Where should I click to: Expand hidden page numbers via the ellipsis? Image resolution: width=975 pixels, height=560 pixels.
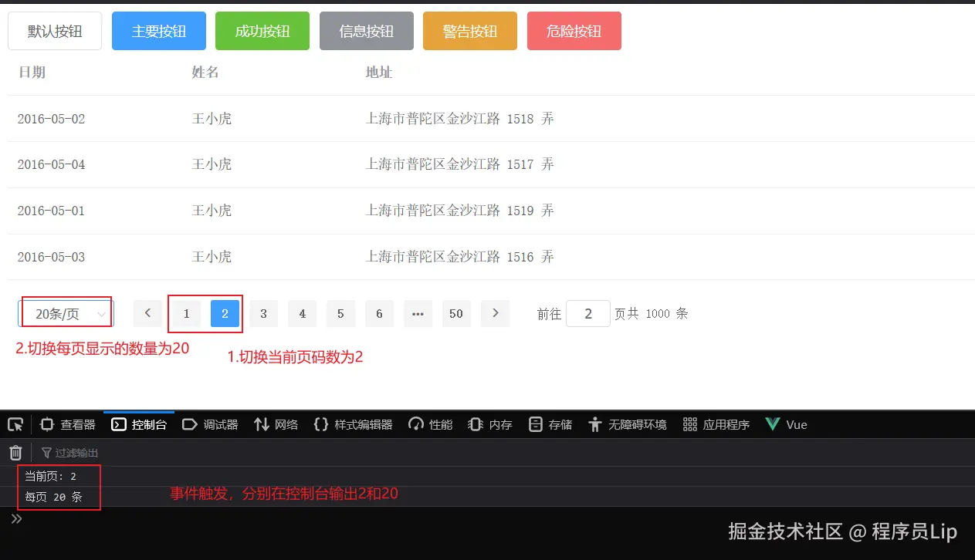coord(418,313)
